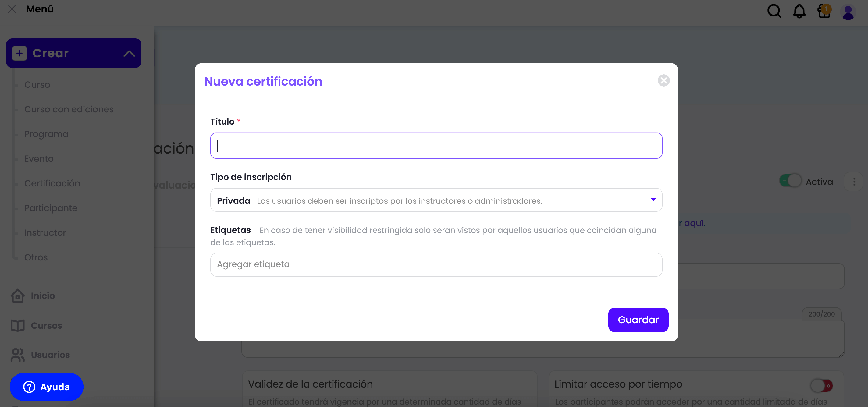This screenshot has height=407, width=868.
Task: Open the user profile avatar
Action: pyautogui.click(x=849, y=12)
